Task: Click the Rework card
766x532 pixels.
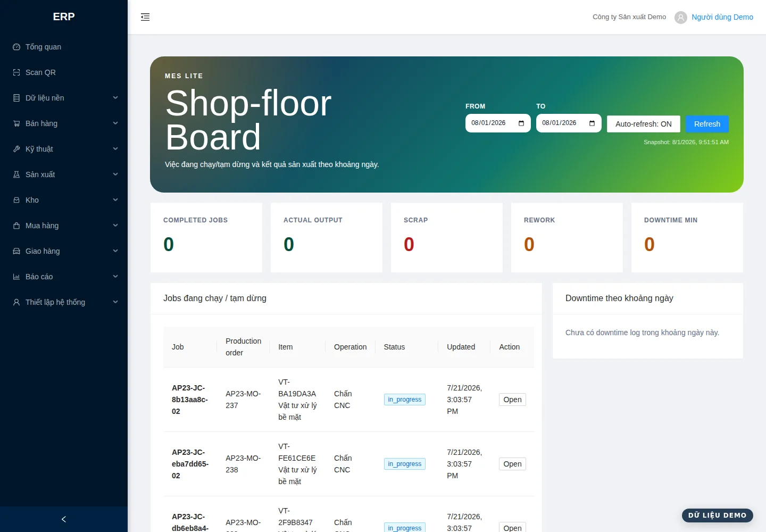Action: tap(567, 237)
